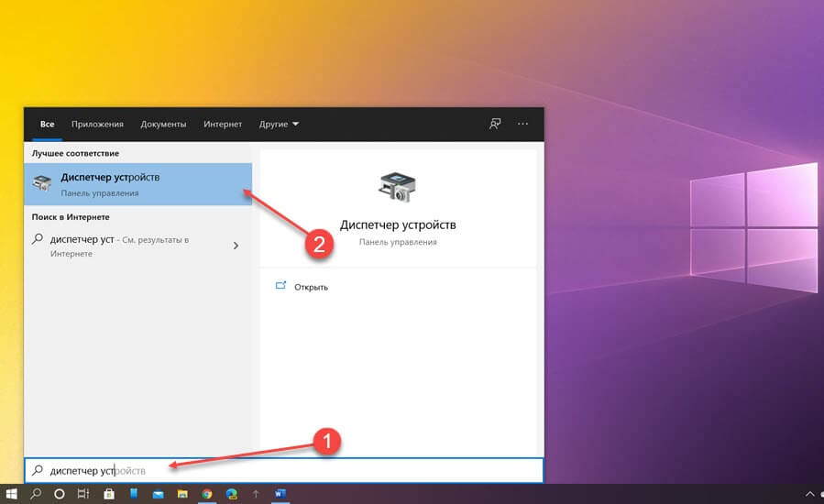
Task: Click magnifier icon inside search box
Action: click(x=38, y=470)
